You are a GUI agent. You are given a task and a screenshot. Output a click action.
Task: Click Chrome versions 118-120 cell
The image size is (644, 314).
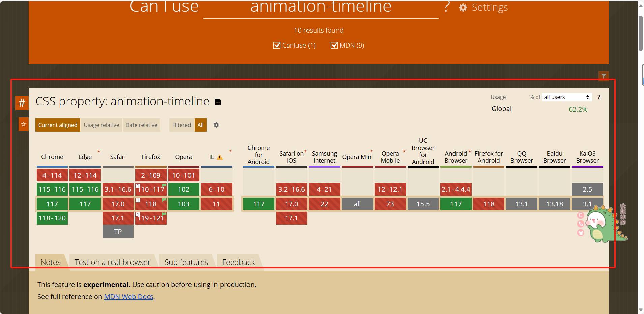[52, 218]
